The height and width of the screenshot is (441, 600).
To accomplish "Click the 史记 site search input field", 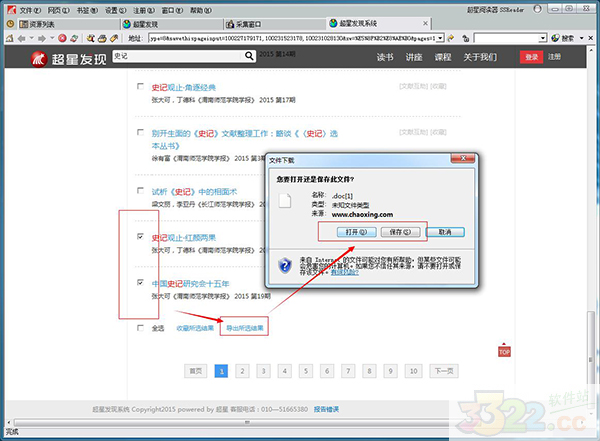I will click(x=178, y=56).
